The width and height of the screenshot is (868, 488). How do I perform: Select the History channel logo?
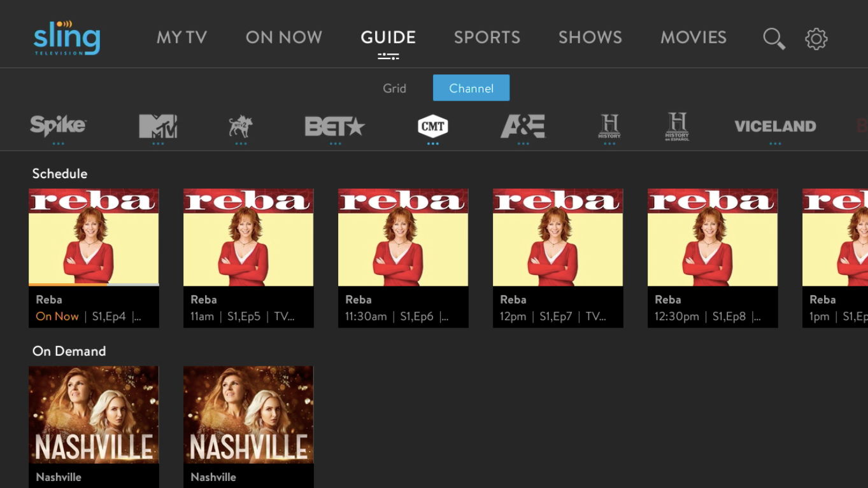pos(609,126)
